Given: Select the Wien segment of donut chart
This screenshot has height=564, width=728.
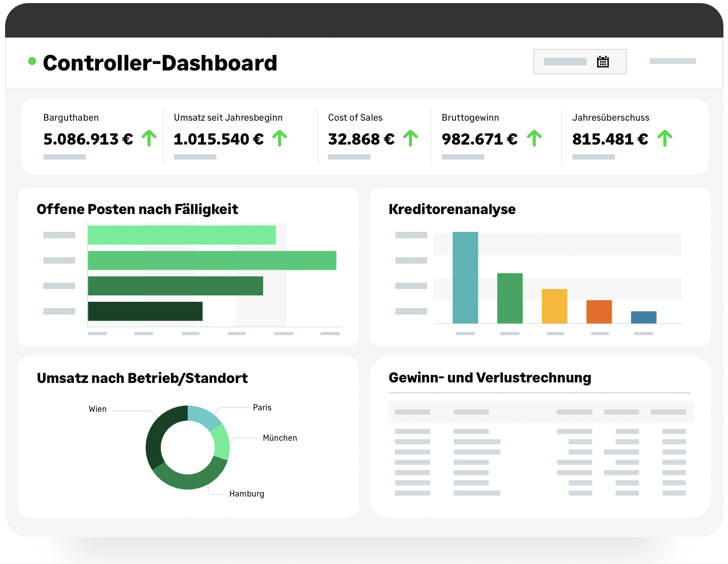Looking at the screenshot, I should pos(157,436).
